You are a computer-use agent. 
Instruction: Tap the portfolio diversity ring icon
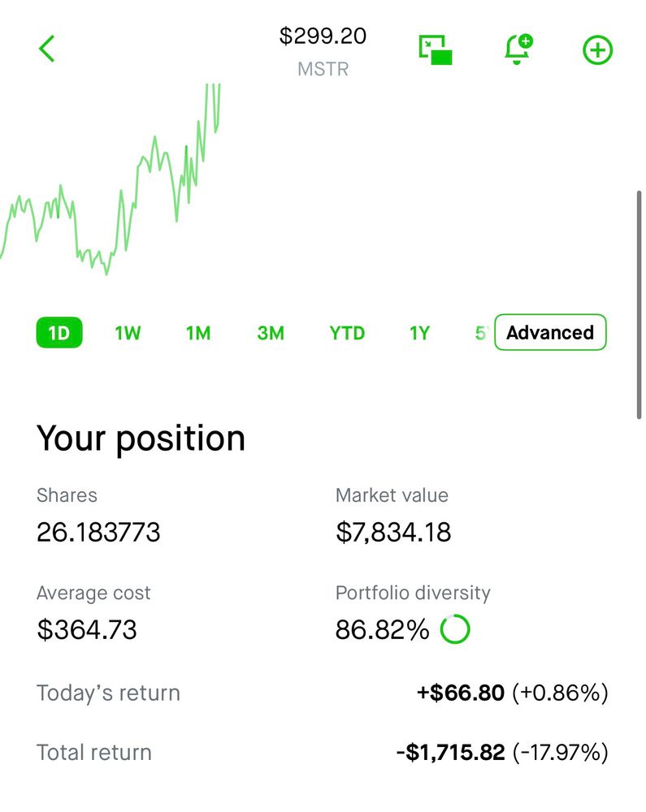(455, 629)
